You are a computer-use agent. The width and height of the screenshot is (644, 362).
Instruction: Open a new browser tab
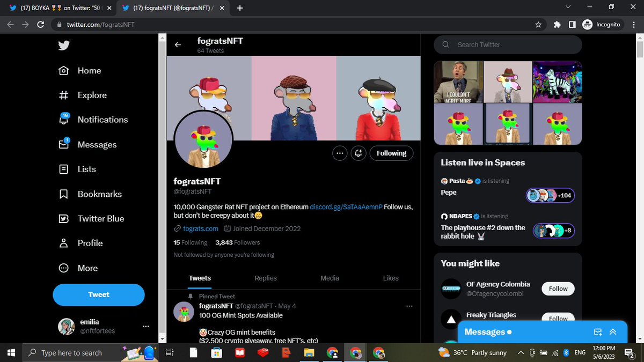pyautogui.click(x=239, y=8)
